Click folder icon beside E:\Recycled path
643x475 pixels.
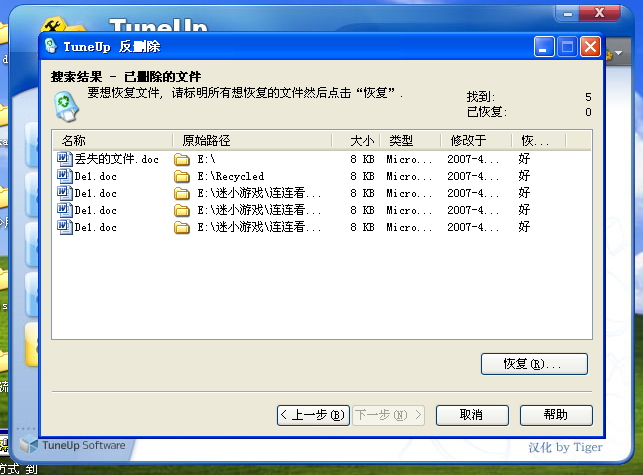(182, 176)
